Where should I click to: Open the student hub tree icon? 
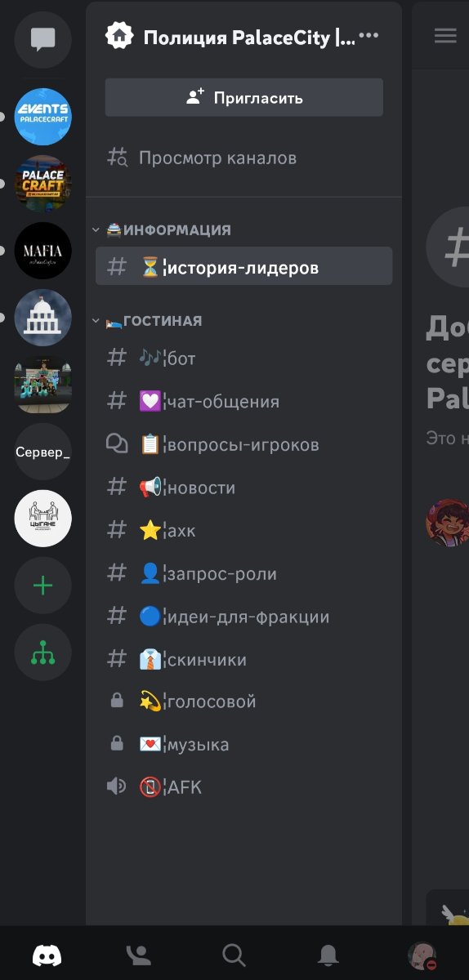pyautogui.click(x=42, y=653)
